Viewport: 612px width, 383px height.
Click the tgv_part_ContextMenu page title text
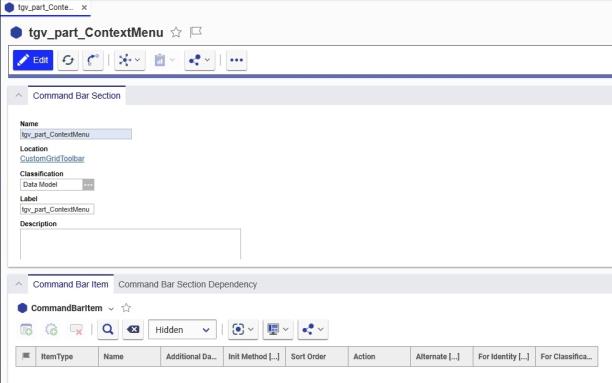click(x=96, y=32)
